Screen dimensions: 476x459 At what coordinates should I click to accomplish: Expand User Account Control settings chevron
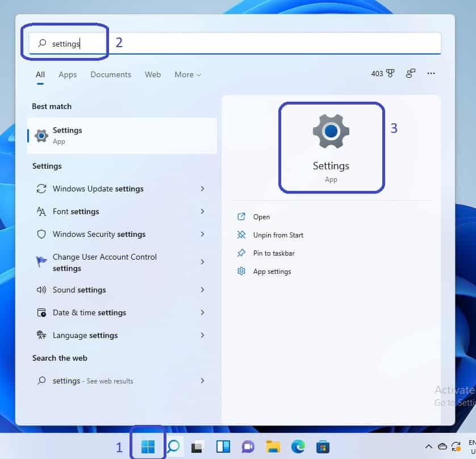[202, 262]
